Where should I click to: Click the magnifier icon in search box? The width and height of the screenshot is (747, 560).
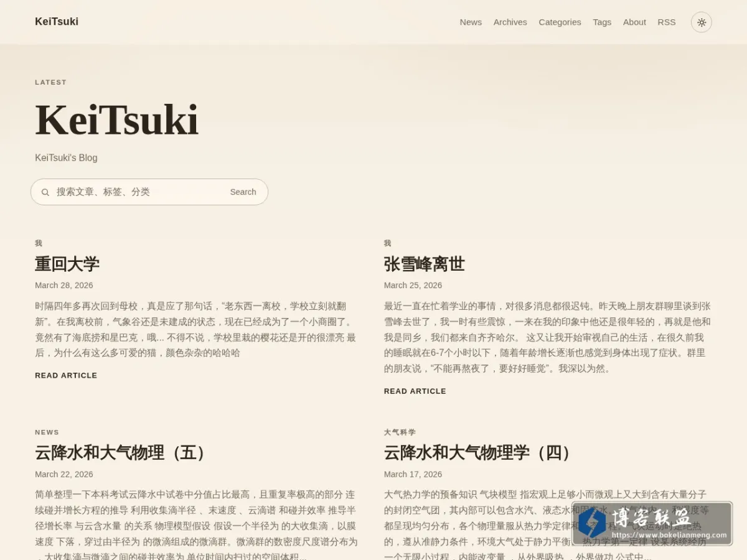[x=45, y=192]
